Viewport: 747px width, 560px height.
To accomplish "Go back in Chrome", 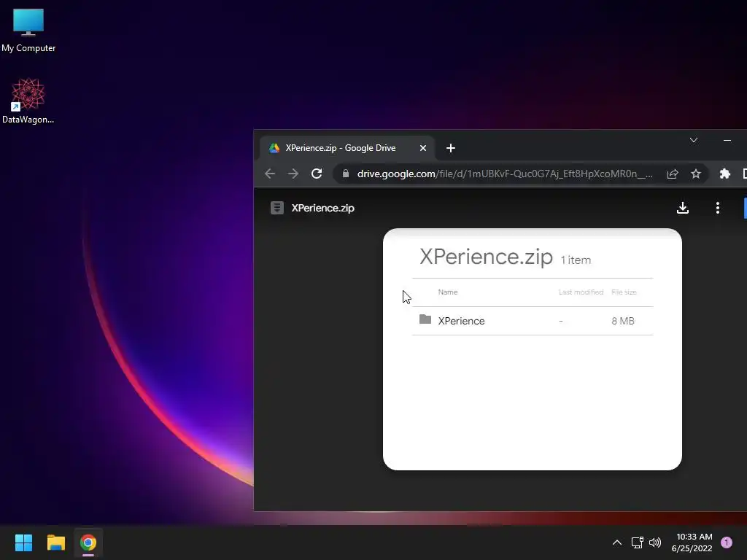I will tap(270, 174).
